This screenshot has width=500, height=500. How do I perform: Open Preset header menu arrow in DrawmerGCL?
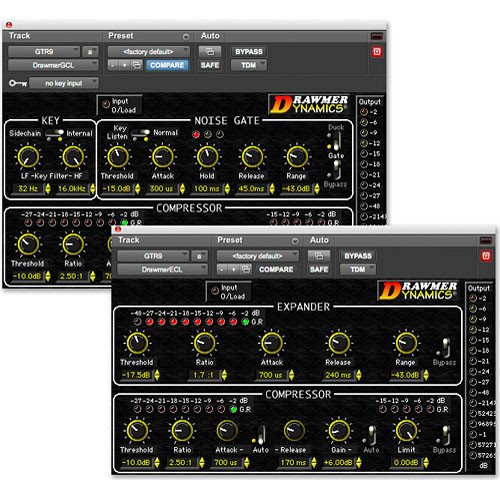tap(186, 36)
